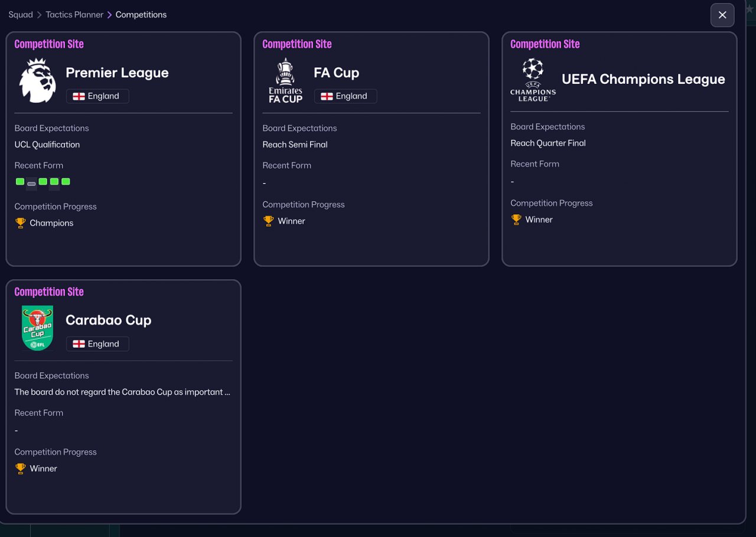Click the truncated Carabao Cup board expectations text
Viewport: 756px width, 537px height.
click(122, 392)
